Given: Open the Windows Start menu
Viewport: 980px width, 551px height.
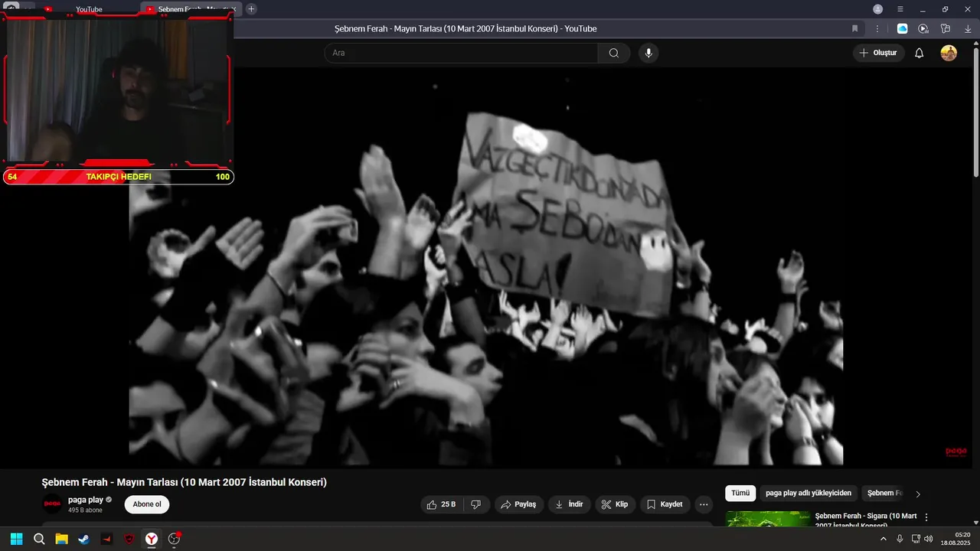Looking at the screenshot, I should click(x=16, y=539).
